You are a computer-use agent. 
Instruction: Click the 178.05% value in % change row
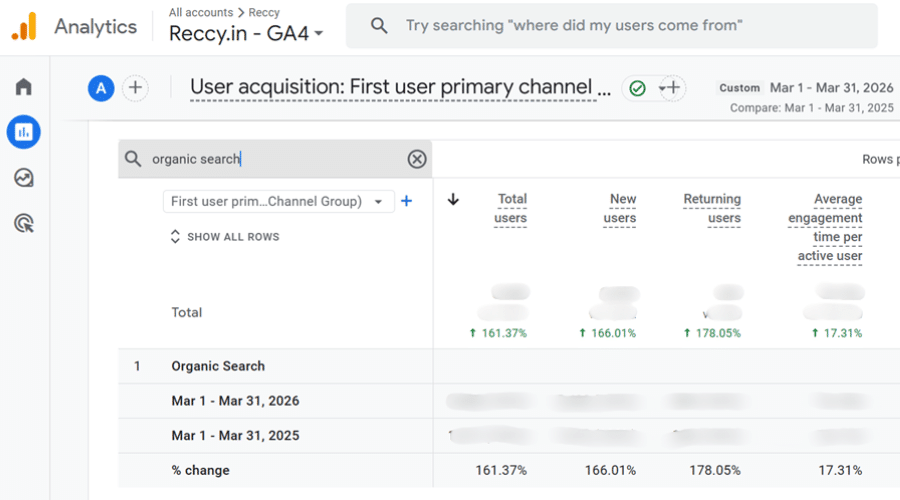point(715,470)
